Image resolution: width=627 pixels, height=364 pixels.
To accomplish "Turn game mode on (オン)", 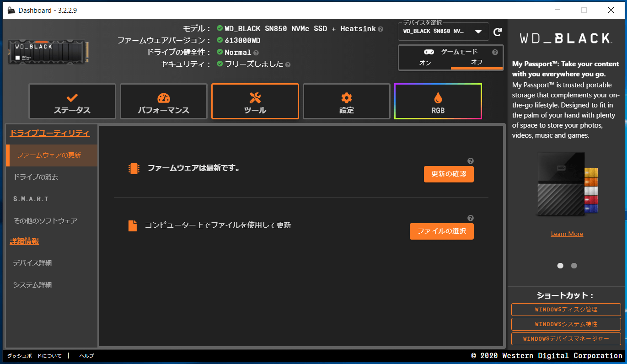I will pos(425,63).
